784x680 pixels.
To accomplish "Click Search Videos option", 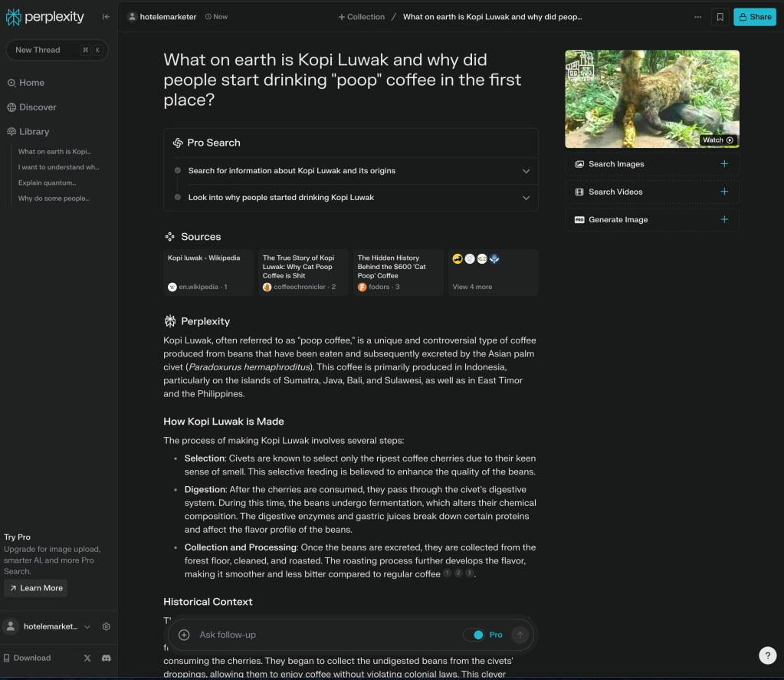I will pyautogui.click(x=652, y=192).
